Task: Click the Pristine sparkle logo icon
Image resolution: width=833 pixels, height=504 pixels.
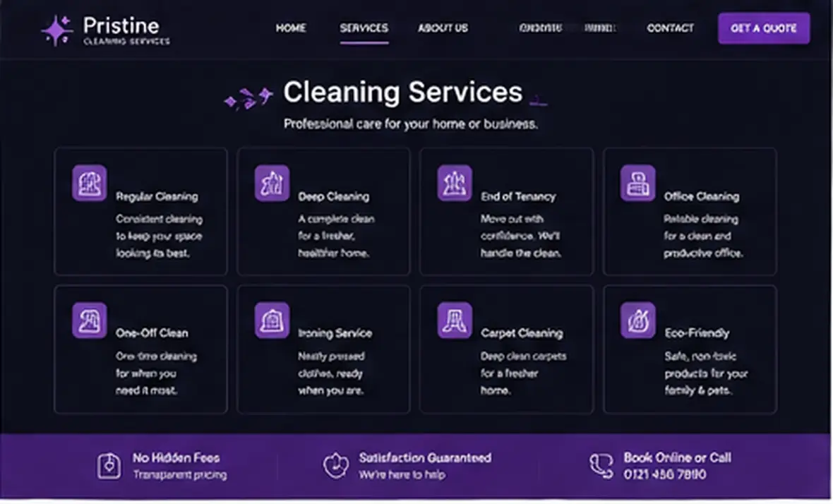Action: [57, 30]
